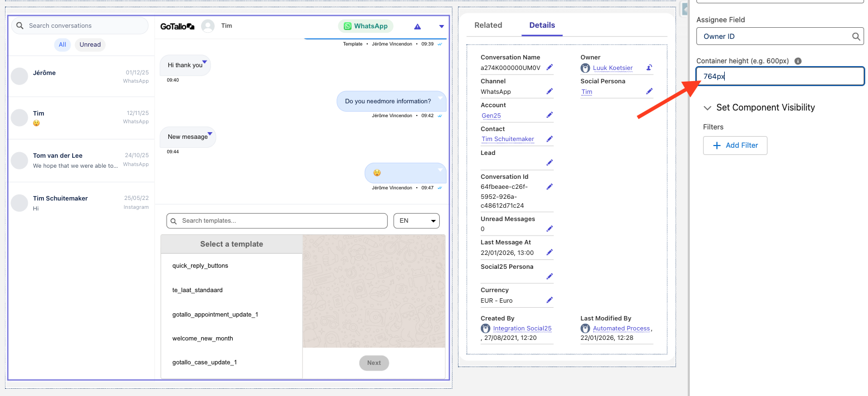
Task: Open the search conversations magnifier icon
Action: (19, 26)
